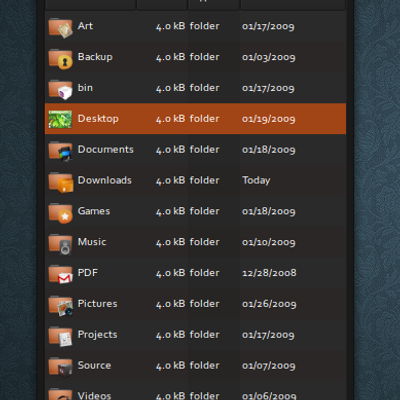
Task: Select the Pictures folder icon
Action: [60, 306]
